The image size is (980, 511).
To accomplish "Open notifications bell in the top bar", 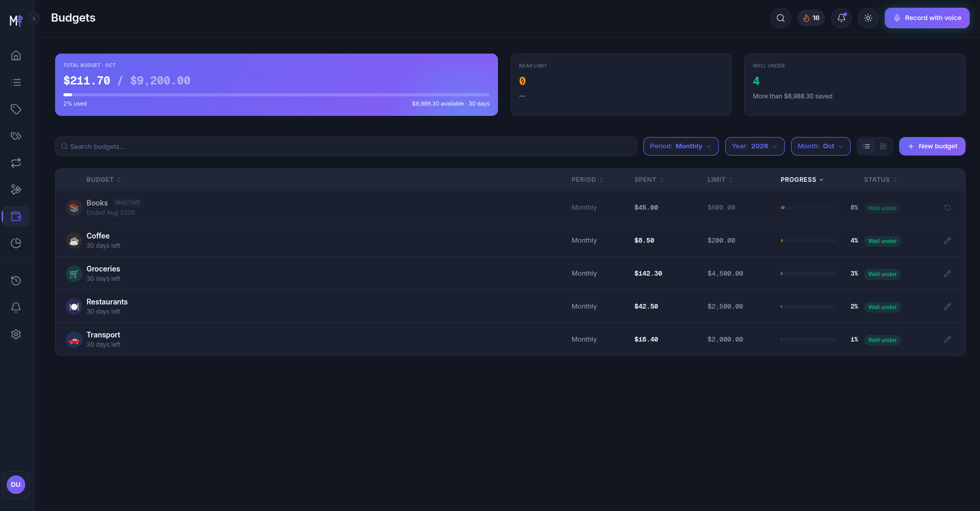I will 841,18.
